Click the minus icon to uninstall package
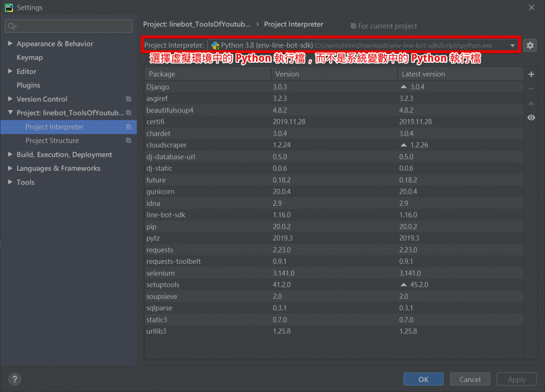Viewport: 545px width, 392px height. (531, 89)
